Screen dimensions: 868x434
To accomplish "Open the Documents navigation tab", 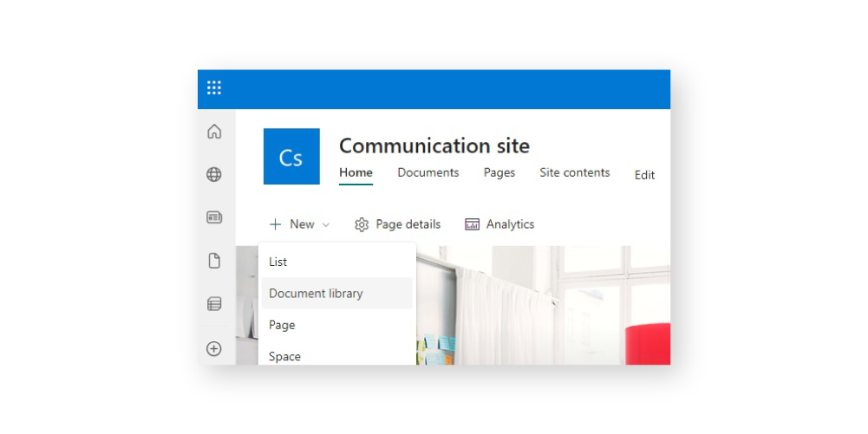I will 428,172.
